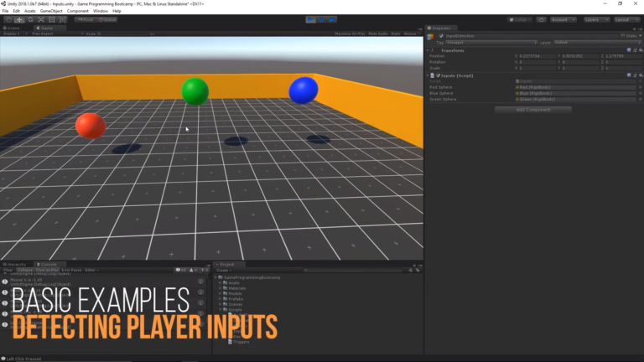This screenshot has height=362, width=644.
Task: Open the Transform component settings gear
Action: (x=641, y=50)
